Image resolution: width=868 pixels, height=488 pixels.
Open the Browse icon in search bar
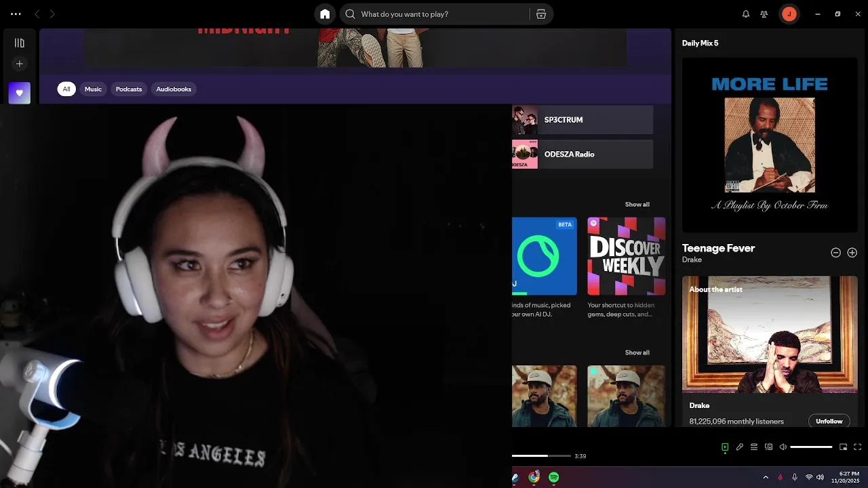coord(541,14)
